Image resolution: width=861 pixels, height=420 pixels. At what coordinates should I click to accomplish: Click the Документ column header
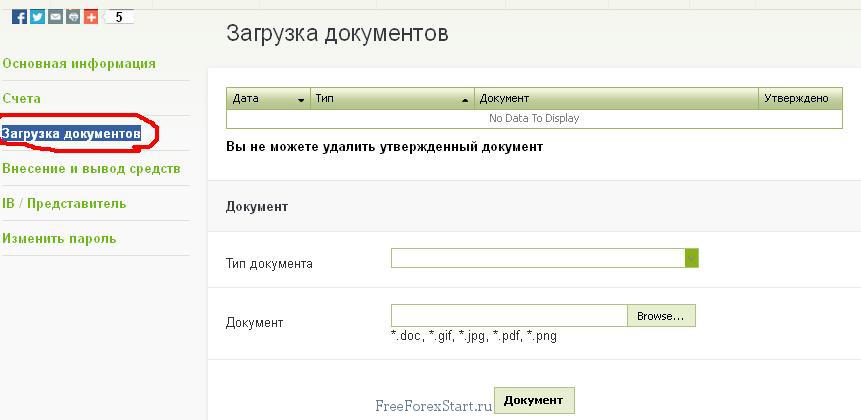615,99
